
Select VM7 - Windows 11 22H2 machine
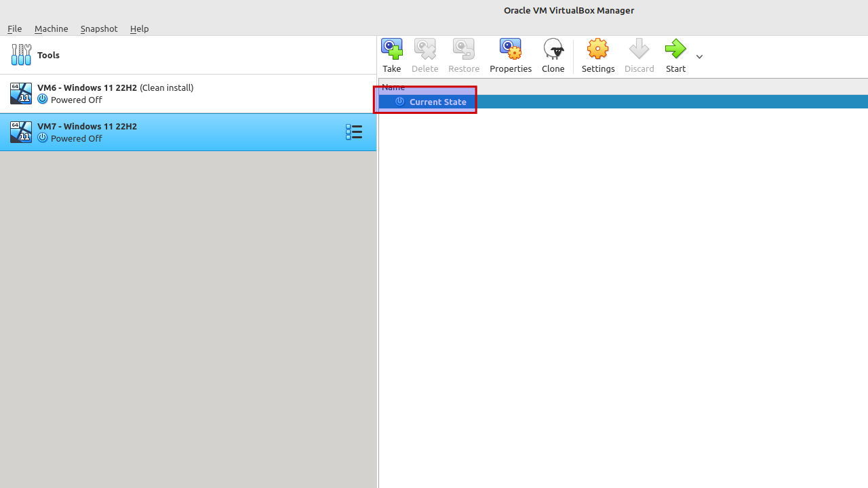point(188,132)
